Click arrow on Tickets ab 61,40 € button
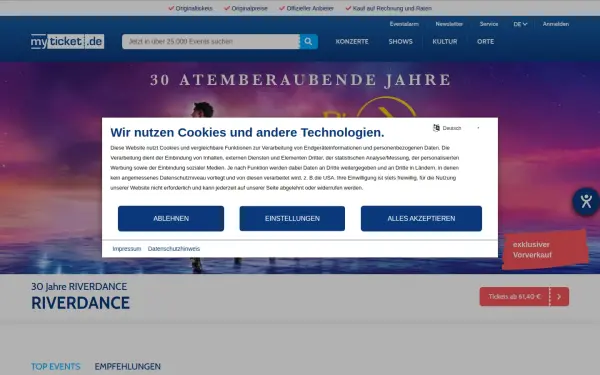 coord(559,297)
